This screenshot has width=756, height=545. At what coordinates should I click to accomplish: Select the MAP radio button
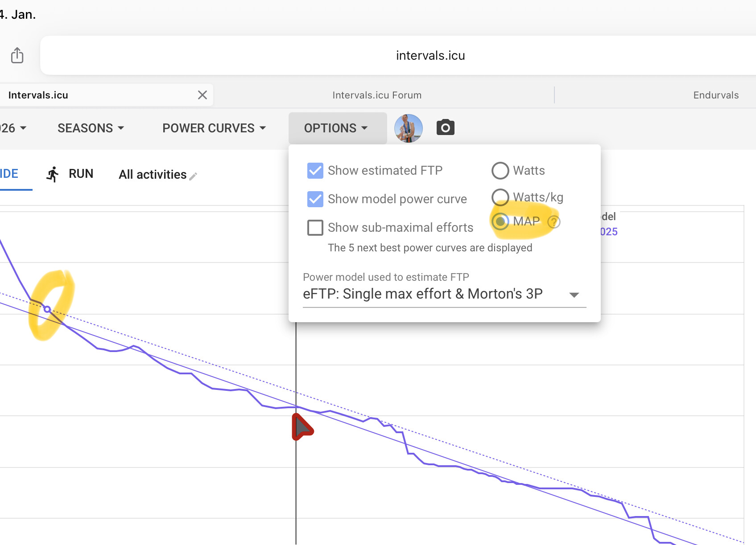click(500, 221)
